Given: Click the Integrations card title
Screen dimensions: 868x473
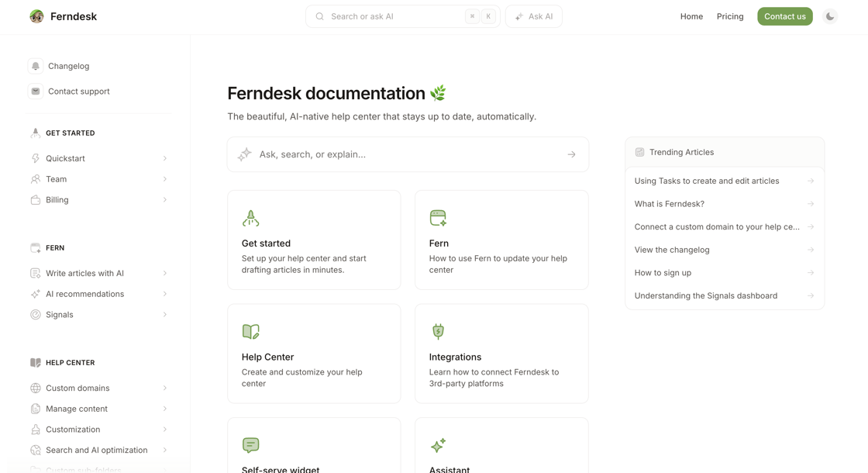Looking at the screenshot, I should [x=455, y=357].
